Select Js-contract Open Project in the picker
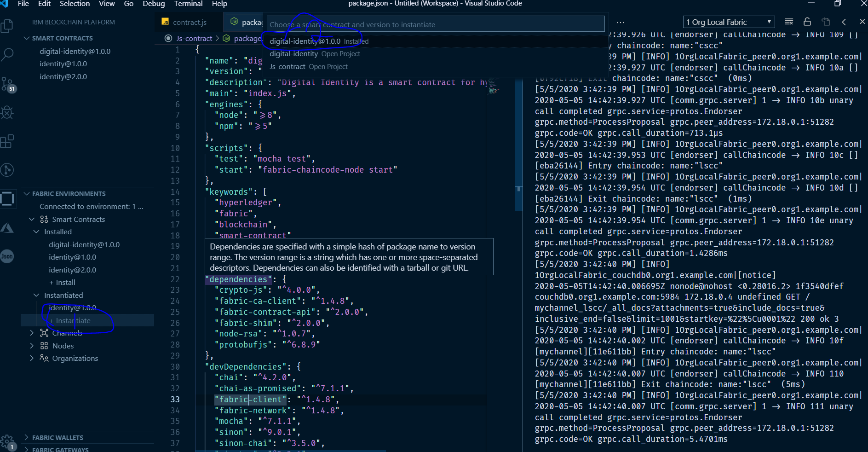 435,67
